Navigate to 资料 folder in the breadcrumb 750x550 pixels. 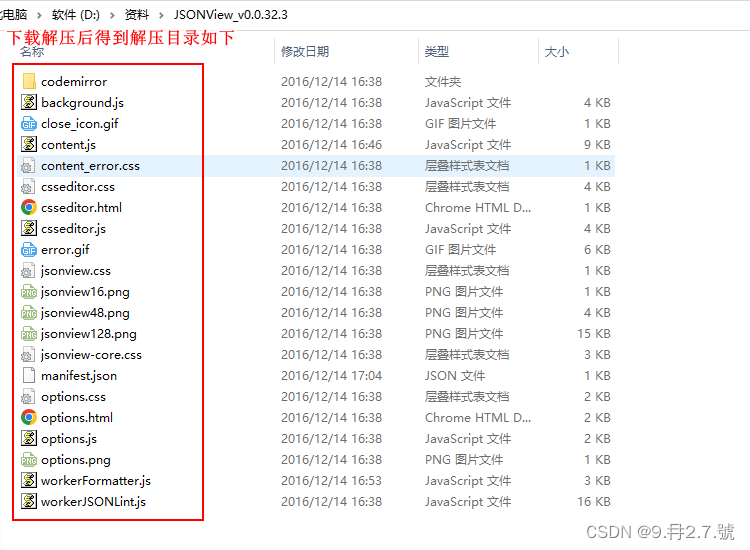point(137,15)
